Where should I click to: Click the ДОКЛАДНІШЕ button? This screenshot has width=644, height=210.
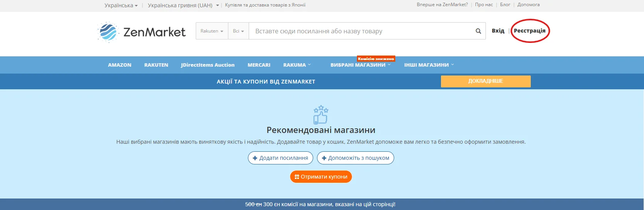(x=486, y=81)
